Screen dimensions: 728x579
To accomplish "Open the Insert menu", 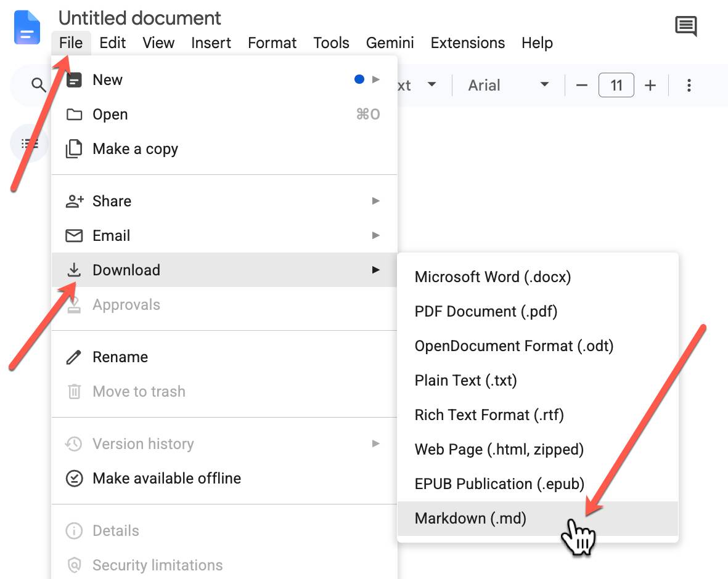I will point(211,43).
